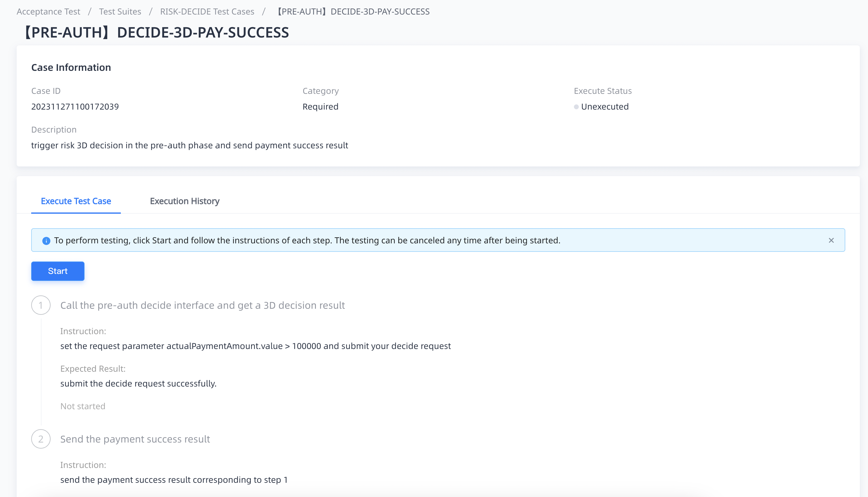Click the step 1 circle indicator

pos(41,305)
